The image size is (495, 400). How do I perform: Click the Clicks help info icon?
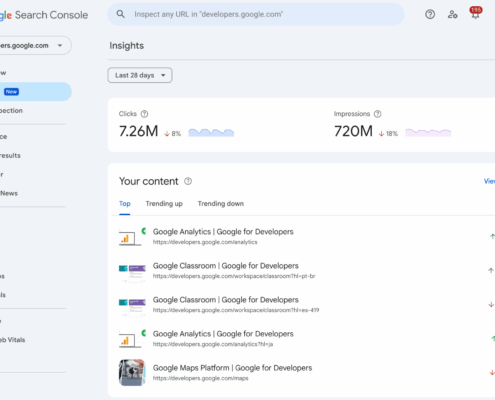tap(144, 114)
